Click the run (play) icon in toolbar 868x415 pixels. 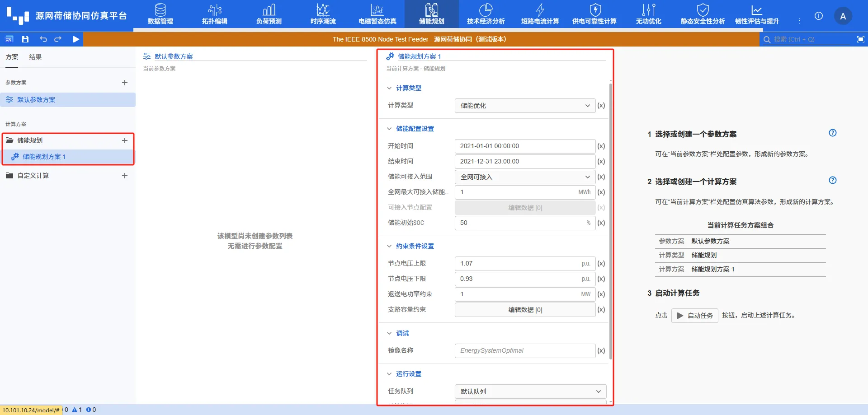(76, 39)
